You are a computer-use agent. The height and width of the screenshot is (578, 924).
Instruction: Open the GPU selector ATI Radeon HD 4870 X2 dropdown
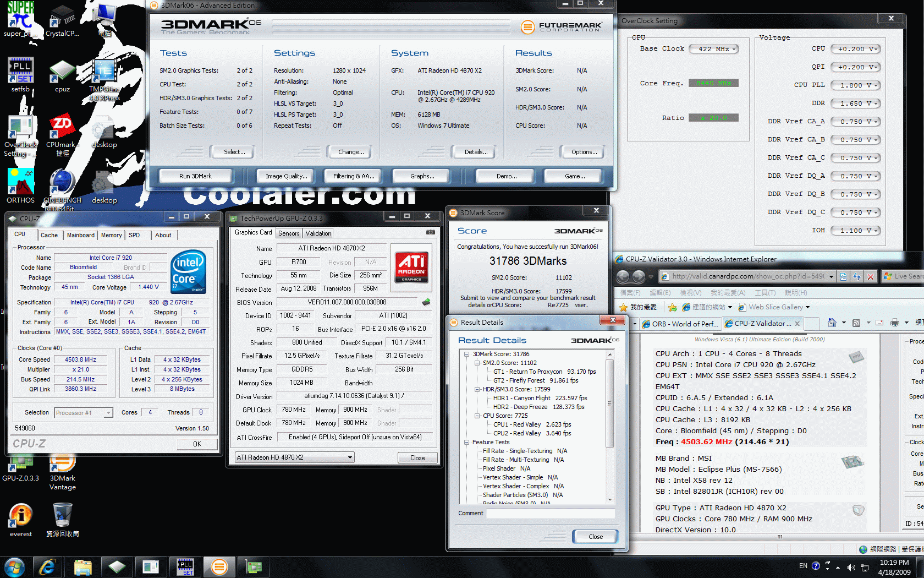(x=294, y=457)
